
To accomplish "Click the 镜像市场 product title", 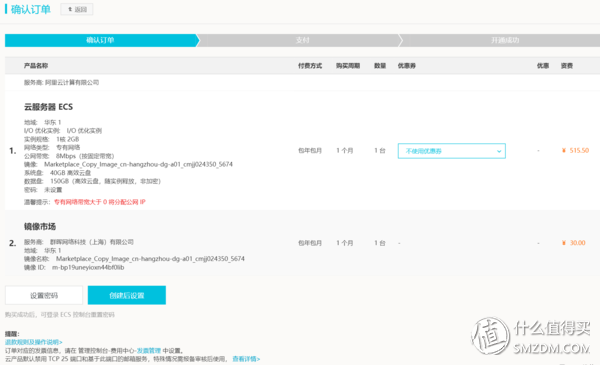I will (x=40, y=226).
